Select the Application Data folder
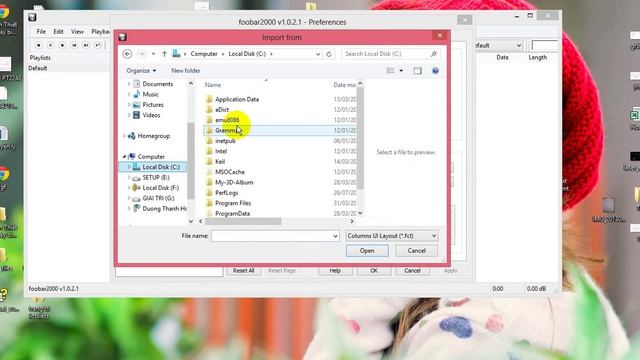Screen dimensions: 640x360 (x=237, y=99)
